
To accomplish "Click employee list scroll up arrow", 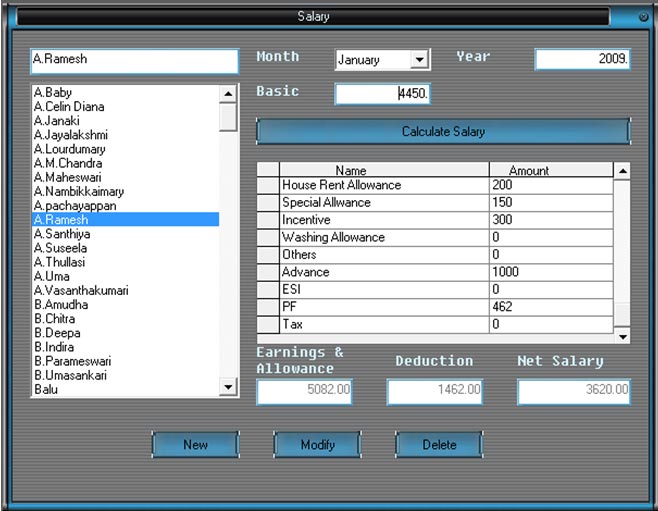I will [228, 94].
